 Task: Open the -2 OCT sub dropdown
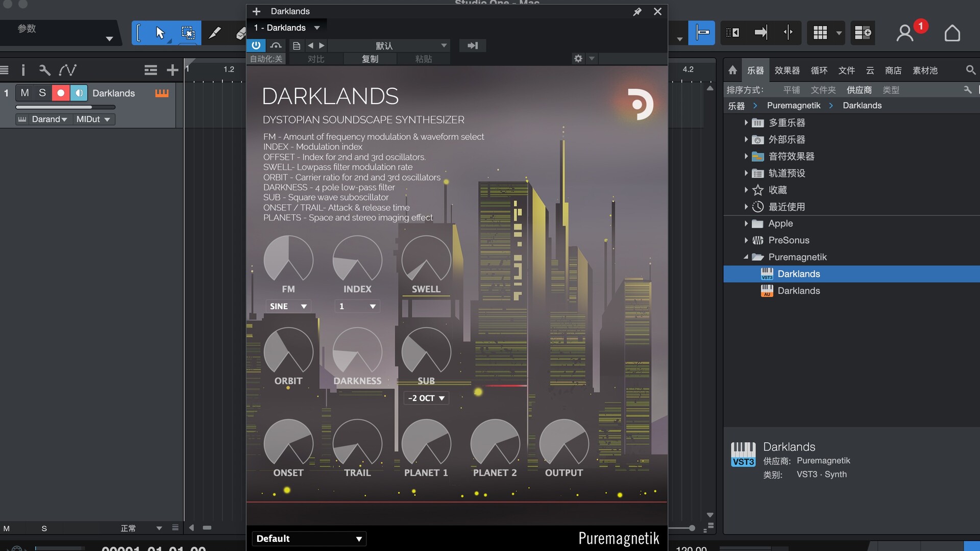(426, 398)
